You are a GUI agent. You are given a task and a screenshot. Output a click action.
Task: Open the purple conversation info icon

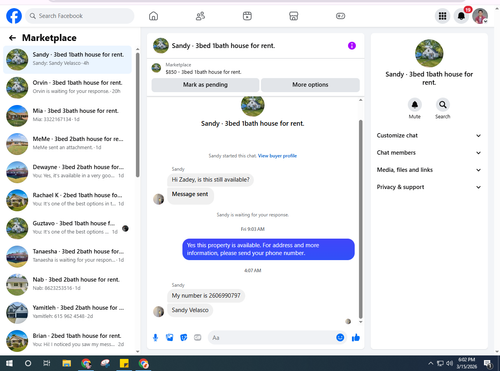pos(352,46)
